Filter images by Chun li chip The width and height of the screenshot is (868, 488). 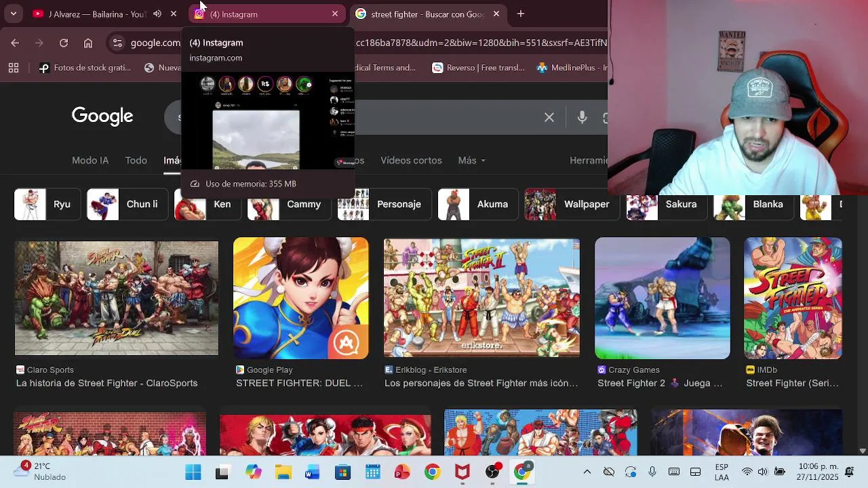127,204
